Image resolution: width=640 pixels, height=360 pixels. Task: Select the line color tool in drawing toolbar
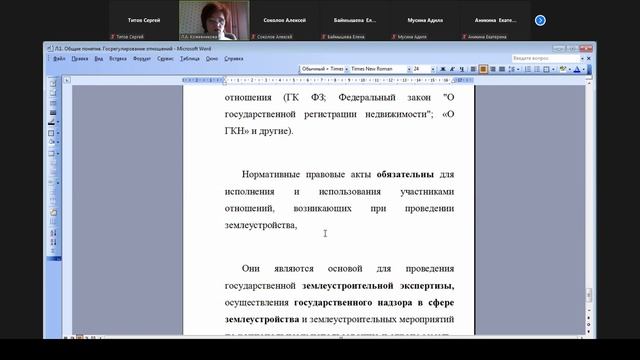(51, 122)
